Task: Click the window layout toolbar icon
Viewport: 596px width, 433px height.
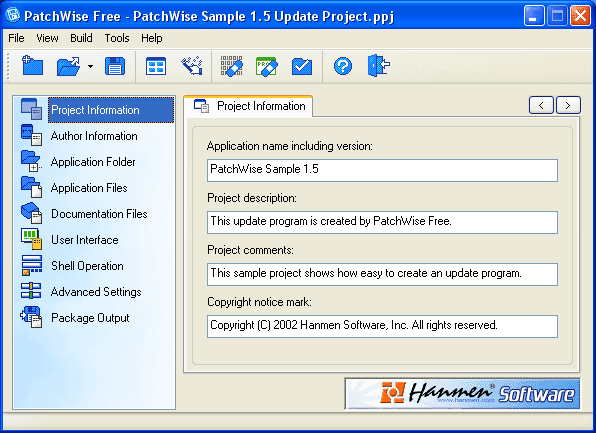Action: (156, 66)
